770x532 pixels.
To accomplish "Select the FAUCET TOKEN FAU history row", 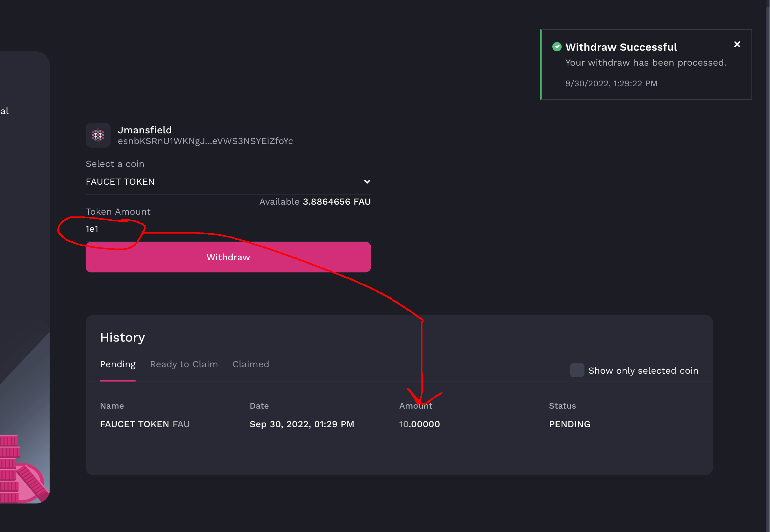I will pyautogui.click(x=145, y=424).
